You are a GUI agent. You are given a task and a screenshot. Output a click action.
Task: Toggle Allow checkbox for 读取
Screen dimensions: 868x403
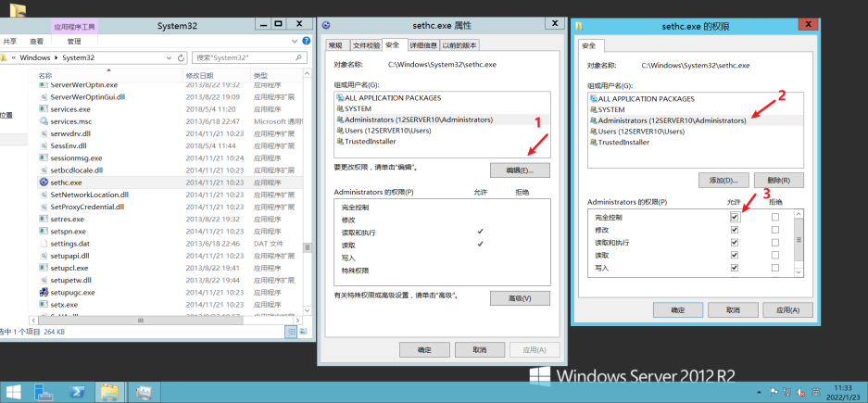coord(735,255)
